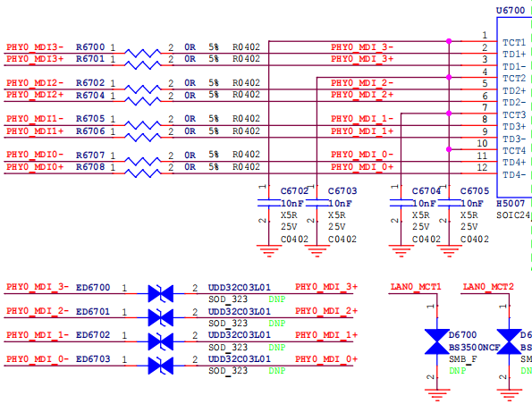Select the C6704 capacitor symbol
The image size is (532, 404).
pos(401,203)
